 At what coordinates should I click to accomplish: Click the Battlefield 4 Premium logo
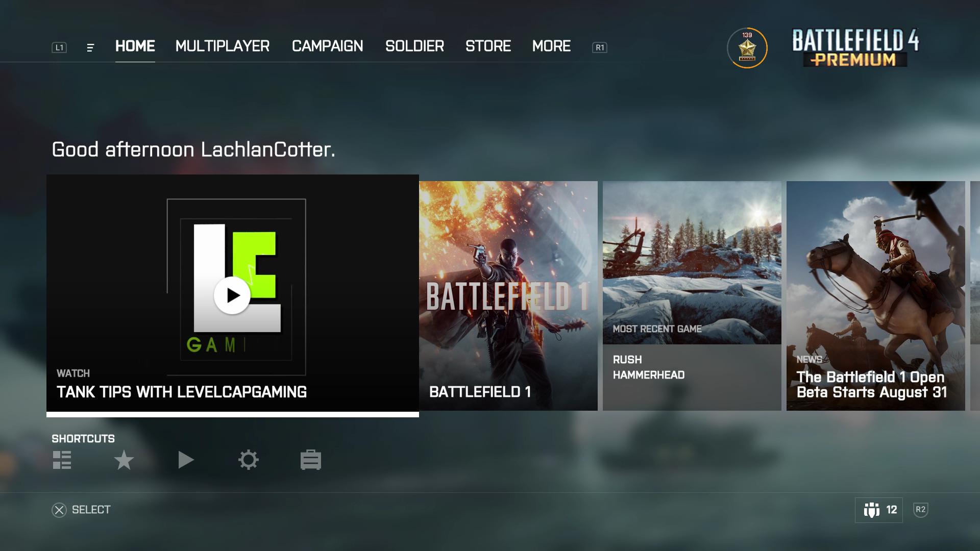[855, 48]
